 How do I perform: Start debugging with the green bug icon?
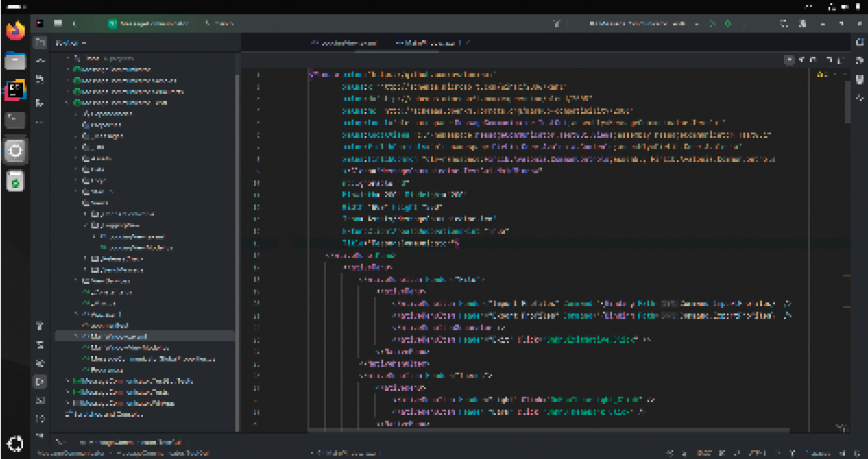click(728, 23)
